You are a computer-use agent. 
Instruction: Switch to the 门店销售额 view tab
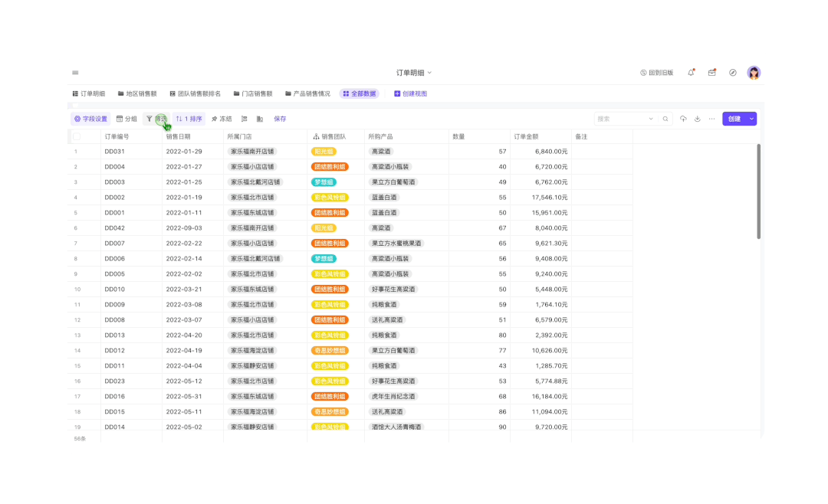[x=253, y=94]
